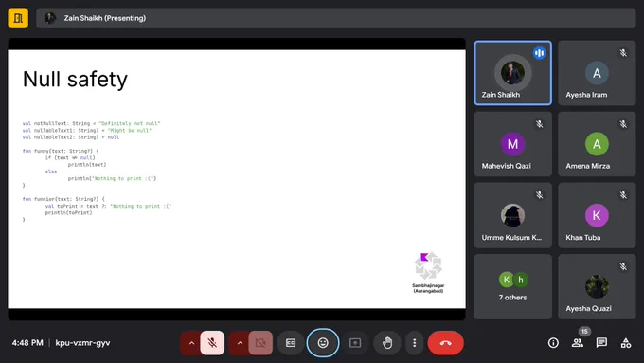
Task: Toggle closed captions
Action: click(x=291, y=342)
